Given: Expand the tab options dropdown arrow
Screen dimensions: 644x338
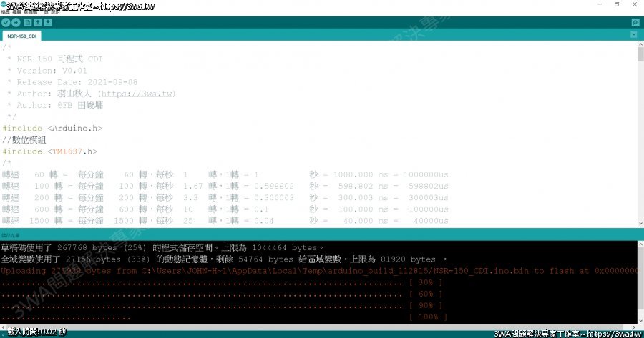Looking at the screenshot, I should click(x=634, y=35).
